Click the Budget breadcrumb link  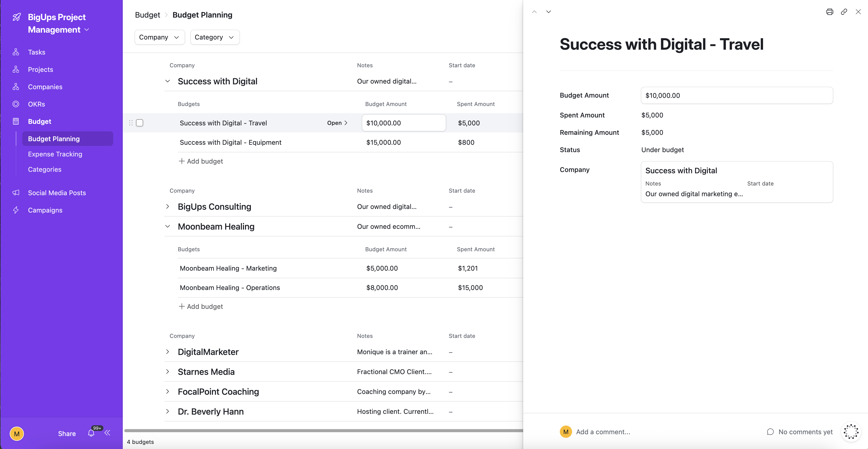point(147,15)
